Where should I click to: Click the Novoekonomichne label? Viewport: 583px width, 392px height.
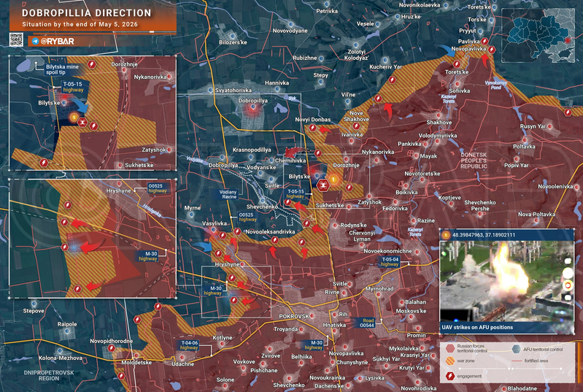coord(387,251)
